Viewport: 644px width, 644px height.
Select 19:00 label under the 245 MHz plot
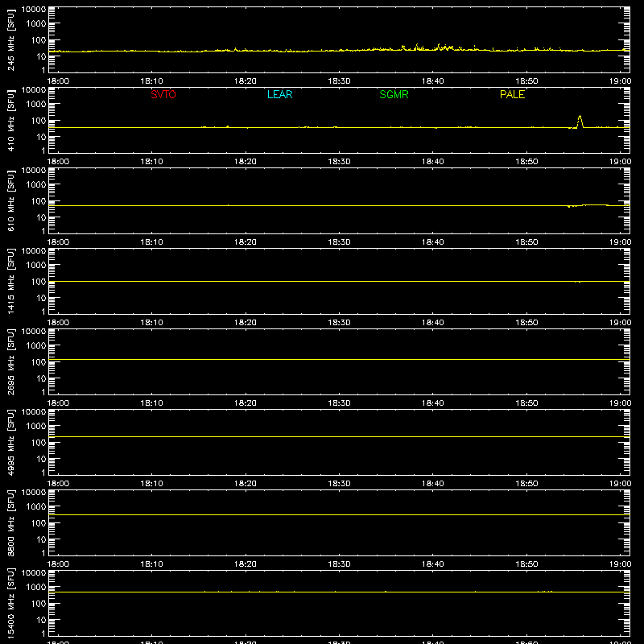[620, 81]
